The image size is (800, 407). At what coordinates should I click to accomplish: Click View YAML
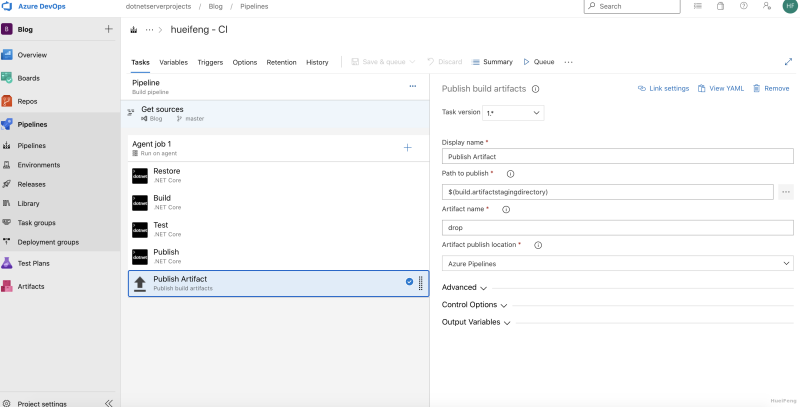coord(721,88)
